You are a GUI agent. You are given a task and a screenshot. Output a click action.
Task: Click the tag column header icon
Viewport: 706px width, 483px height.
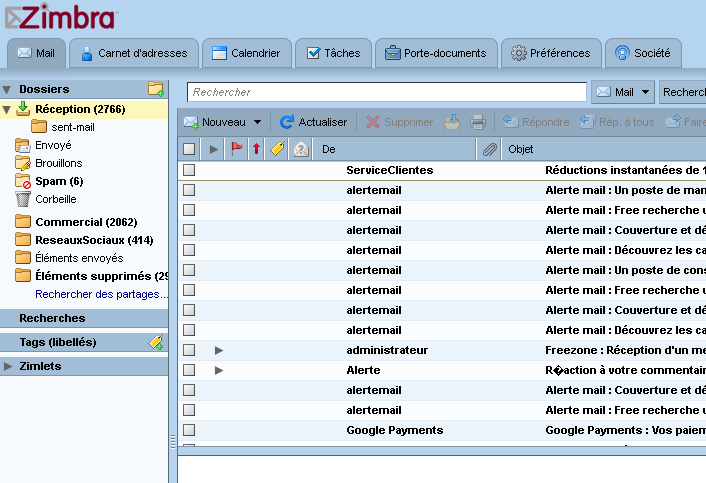tap(278, 149)
